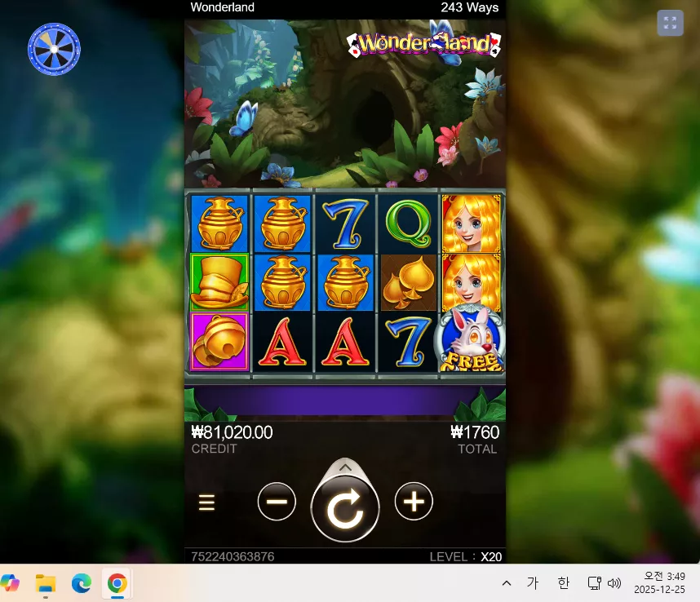Open the blue prize wheel icon
The height and width of the screenshot is (602, 700).
pos(54,49)
